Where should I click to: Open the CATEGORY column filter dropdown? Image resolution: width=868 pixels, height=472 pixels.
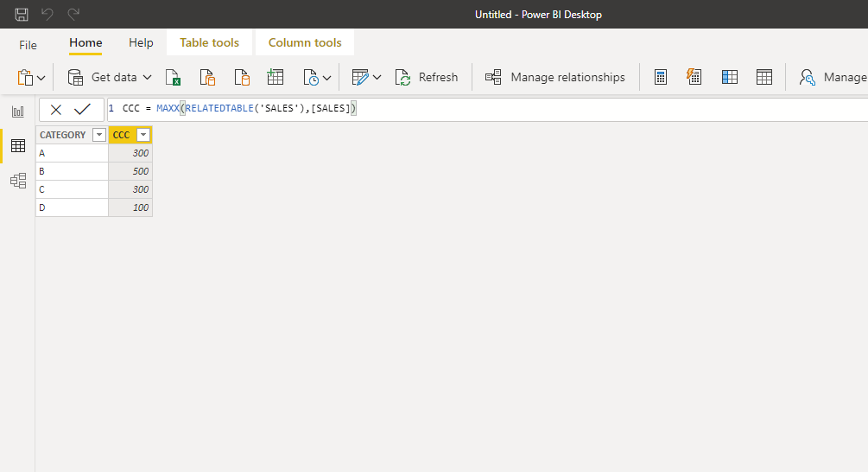(x=99, y=135)
